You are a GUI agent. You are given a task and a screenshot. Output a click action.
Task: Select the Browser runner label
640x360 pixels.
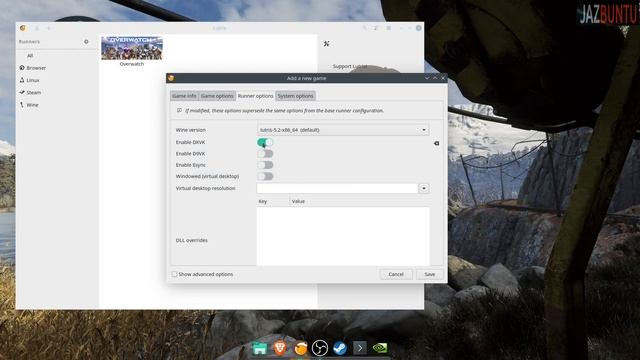click(36, 68)
